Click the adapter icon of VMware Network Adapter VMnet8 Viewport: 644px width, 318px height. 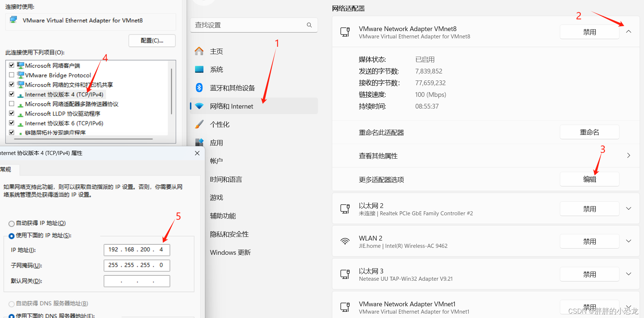click(x=345, y=32)
